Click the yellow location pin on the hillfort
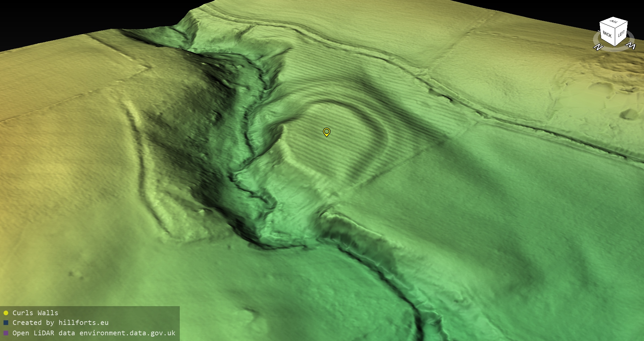The height and width of the screenshot is (341, 644). [326, 132]
